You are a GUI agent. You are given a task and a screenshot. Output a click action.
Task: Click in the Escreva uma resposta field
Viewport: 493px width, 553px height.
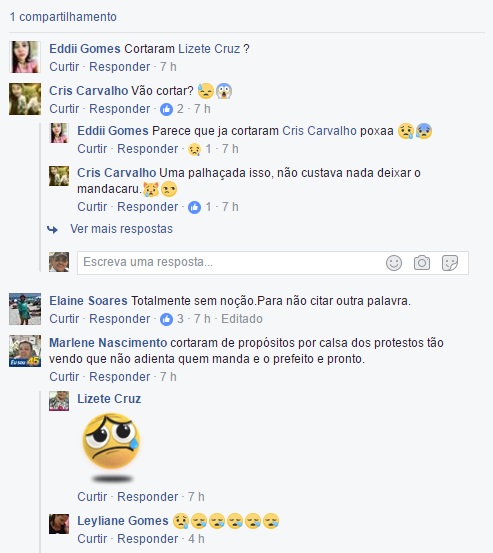pyautogui.click(x=231, y=263)
